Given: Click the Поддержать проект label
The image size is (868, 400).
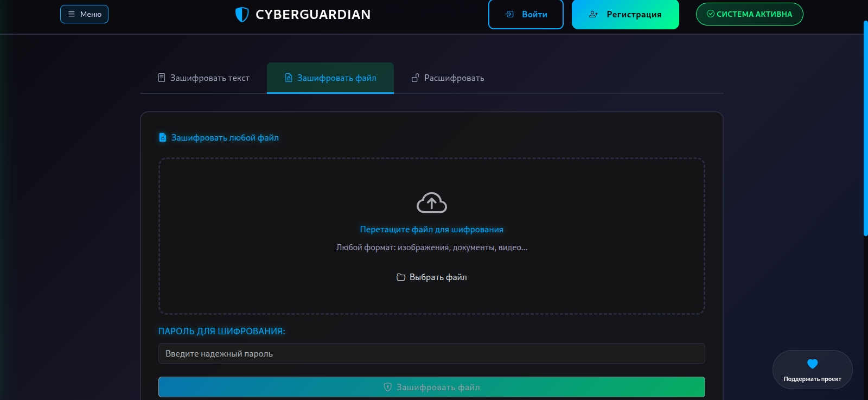Looking at the screenshot, I should coord(813,379).
